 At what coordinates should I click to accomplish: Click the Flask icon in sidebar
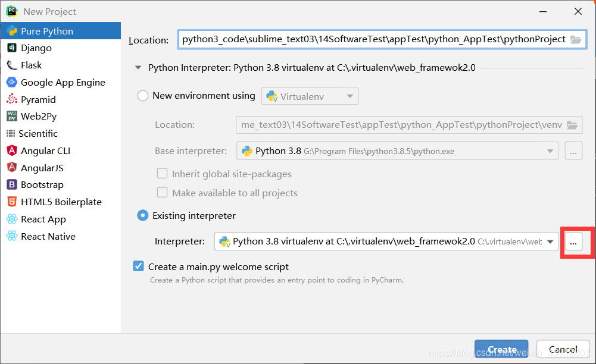(12, 65)
